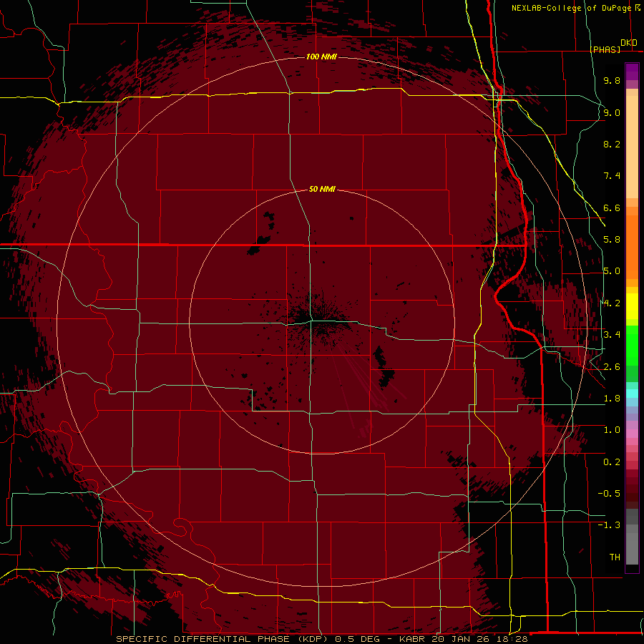Pick the purple band atop color bar
This screenshot has width=644, height=644.
[632, 72]
